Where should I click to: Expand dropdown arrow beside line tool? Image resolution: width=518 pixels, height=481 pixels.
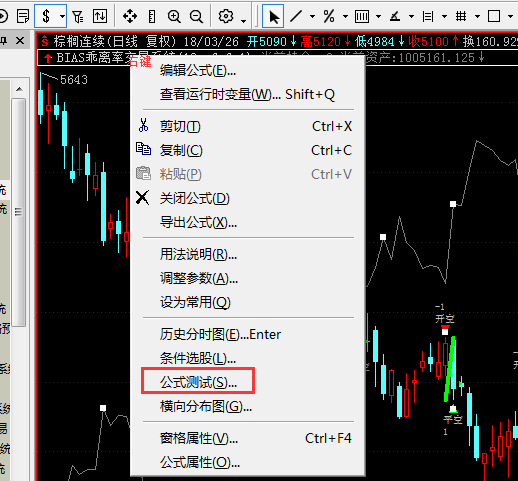(x=312, y=16)
